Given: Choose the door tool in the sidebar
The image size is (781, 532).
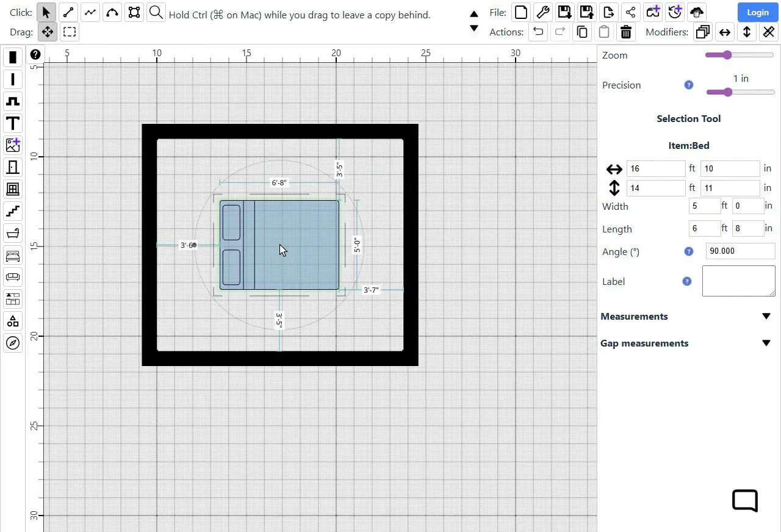Looking at the screenshot, I should point(13,167).
